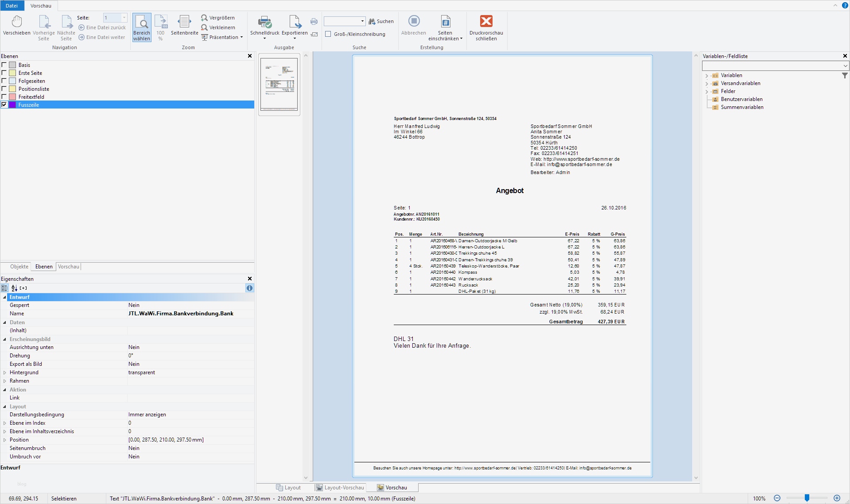Enable the Groß-/Kleinschreibung checkbox
The width and height of the screenshot is (850, 504).
pyautogui.click(x=328, y=34)
